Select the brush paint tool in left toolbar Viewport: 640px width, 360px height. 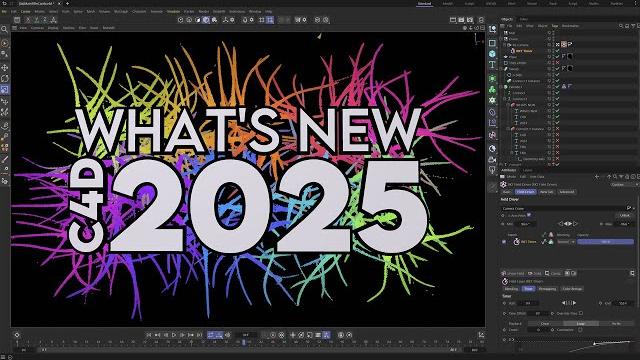coord(4,159)
